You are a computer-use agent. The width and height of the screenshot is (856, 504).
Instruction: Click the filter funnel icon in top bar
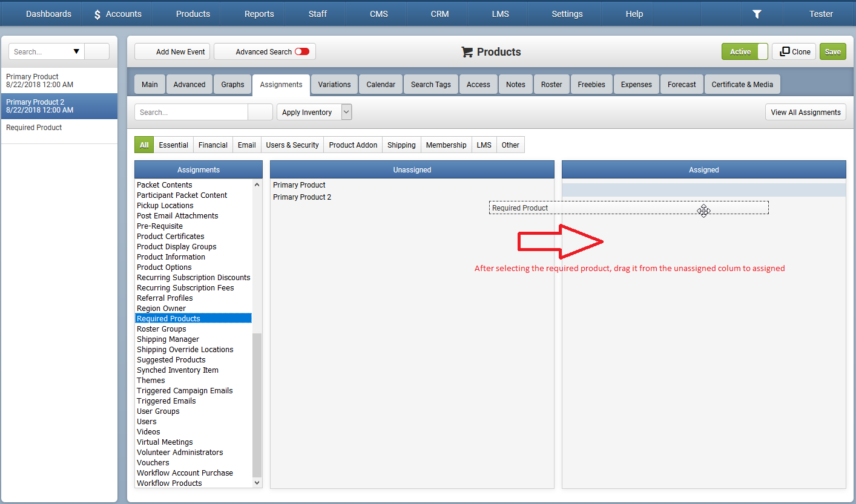(x=757, y=14)
